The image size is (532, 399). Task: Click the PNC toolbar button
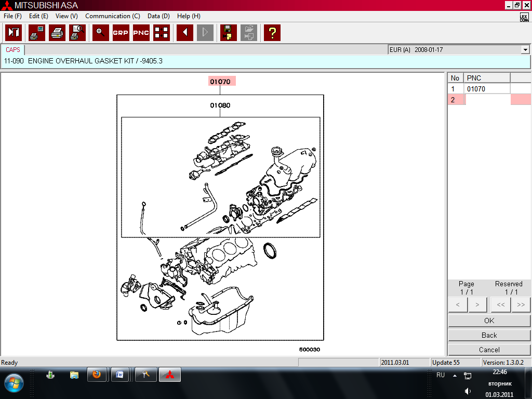click(141, 33)
